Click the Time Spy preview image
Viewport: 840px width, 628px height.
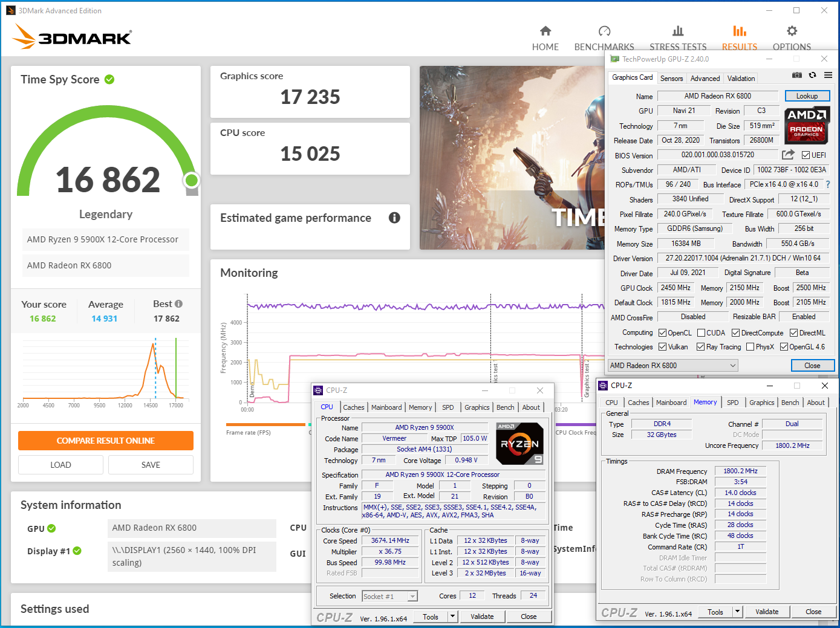point(512,158)
